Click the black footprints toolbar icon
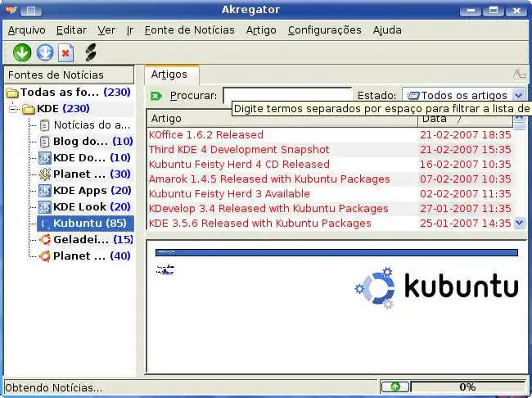This screenshot has width=532, height=398. coord(90,52)
